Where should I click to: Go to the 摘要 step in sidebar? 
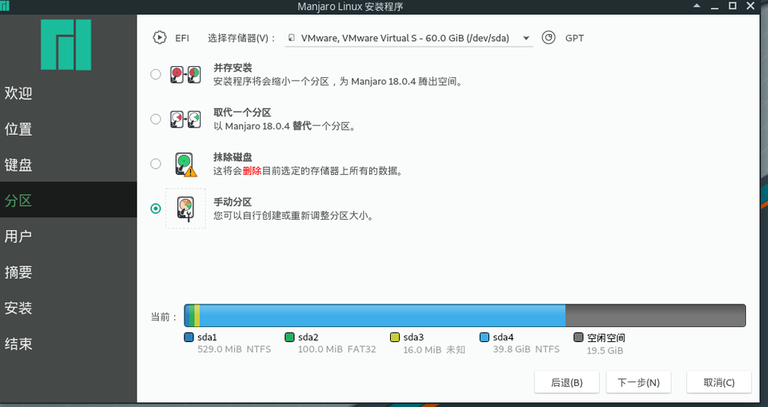point(68,272)
